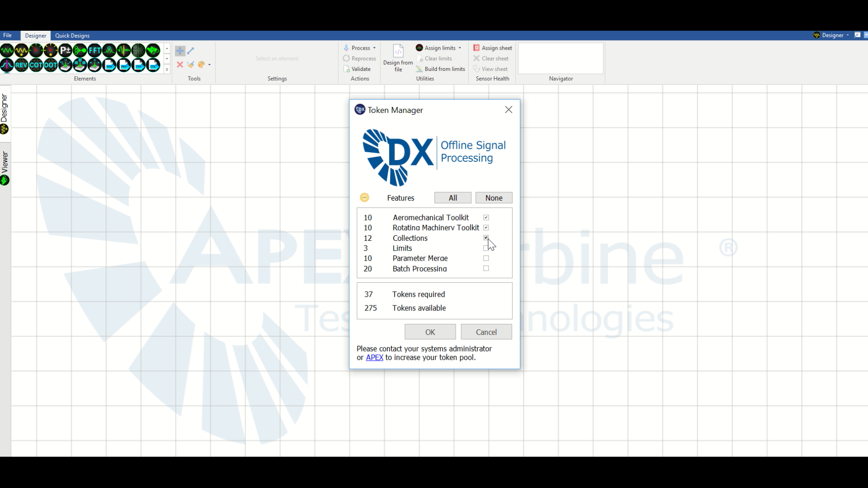The width and height of the screenshot is (868, 488).
Task: Enable the Batch Processing checkbox
Action: (x=486, y=268)
